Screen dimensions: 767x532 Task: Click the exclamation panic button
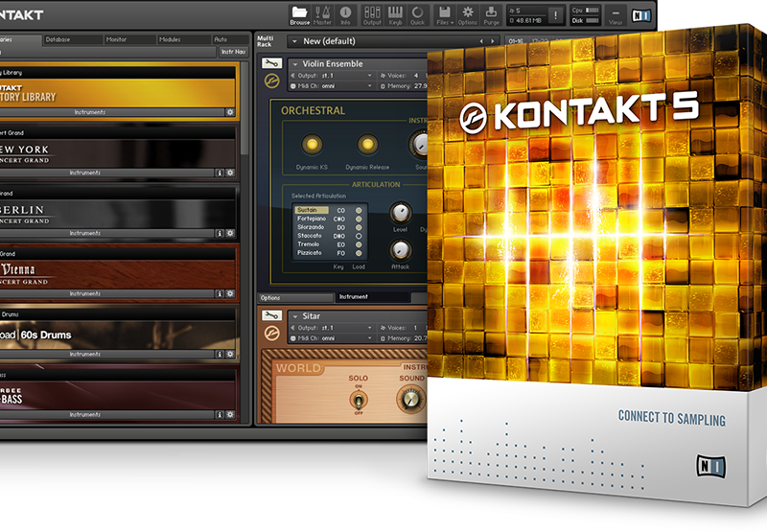[x=556, y=15]
